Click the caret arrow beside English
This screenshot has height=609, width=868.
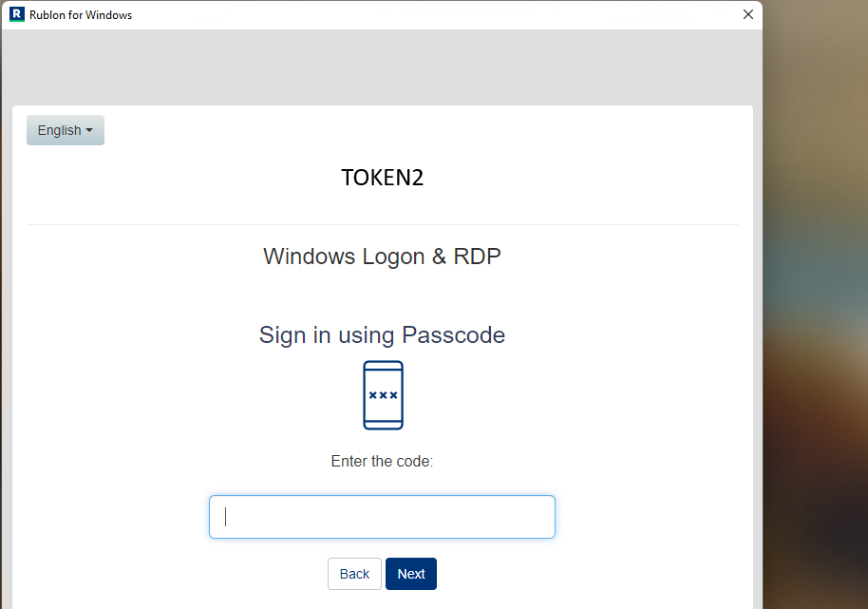(x=89, y=131)
